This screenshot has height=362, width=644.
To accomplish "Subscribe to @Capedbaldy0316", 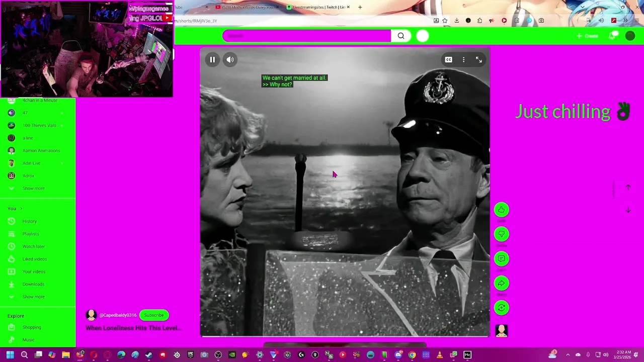I will (x=154, y=315).
